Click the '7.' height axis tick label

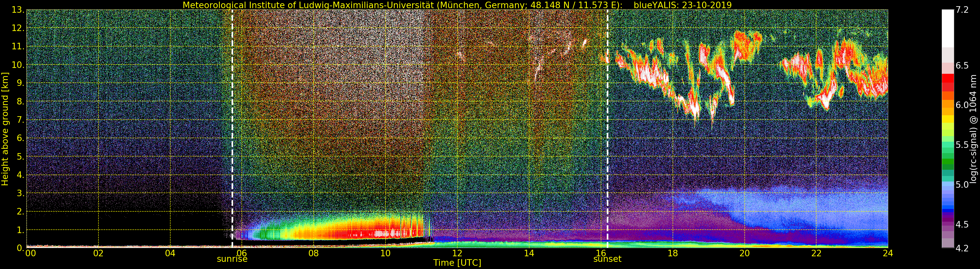(x=21, y=120)
